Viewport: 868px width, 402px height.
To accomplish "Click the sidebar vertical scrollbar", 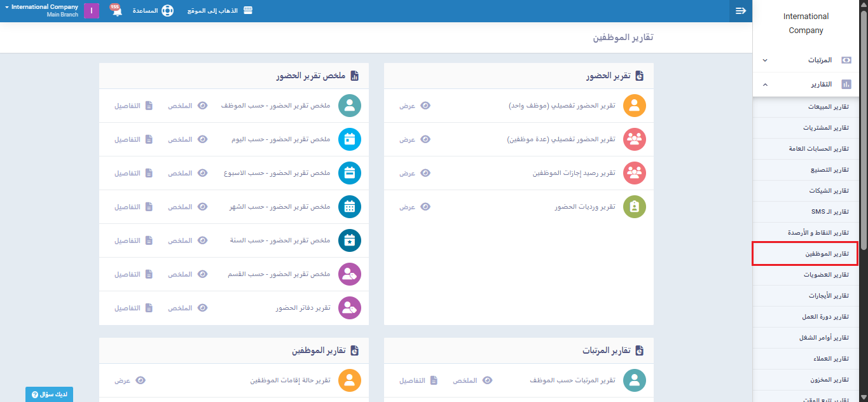I will 864,191.
